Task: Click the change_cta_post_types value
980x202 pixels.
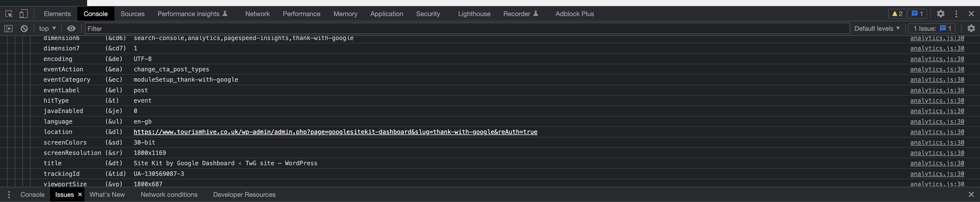Action: (x=171, y=69)
